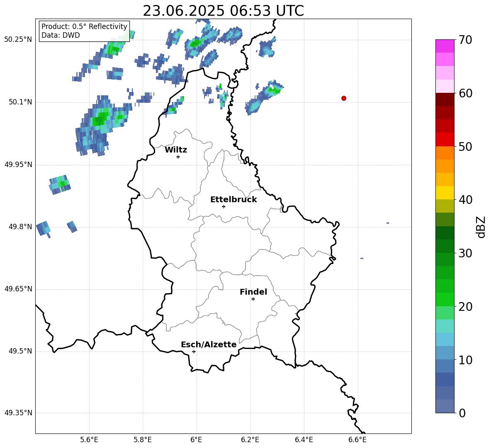Image resolution: width=491 pixels, height=448 pixels.
Task: Click the Wiltz cross marker
Action: [x=178, y=157]
